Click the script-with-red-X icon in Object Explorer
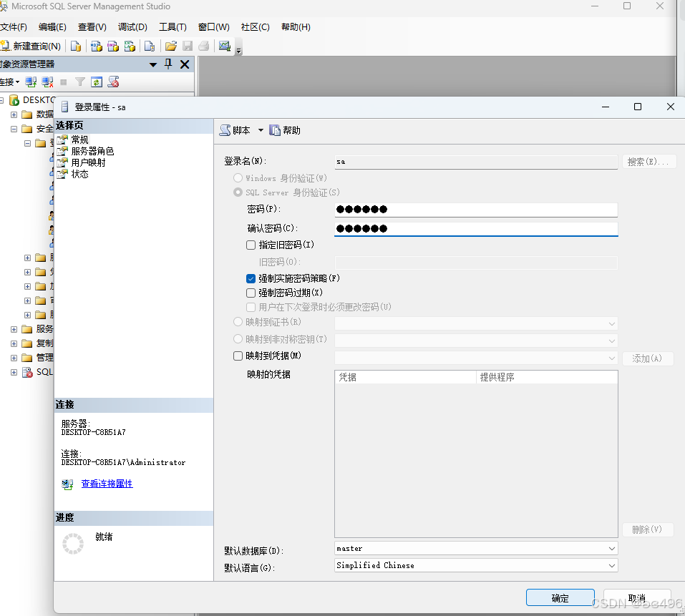This screenshot has width=685, height=616. coord(114,82)
